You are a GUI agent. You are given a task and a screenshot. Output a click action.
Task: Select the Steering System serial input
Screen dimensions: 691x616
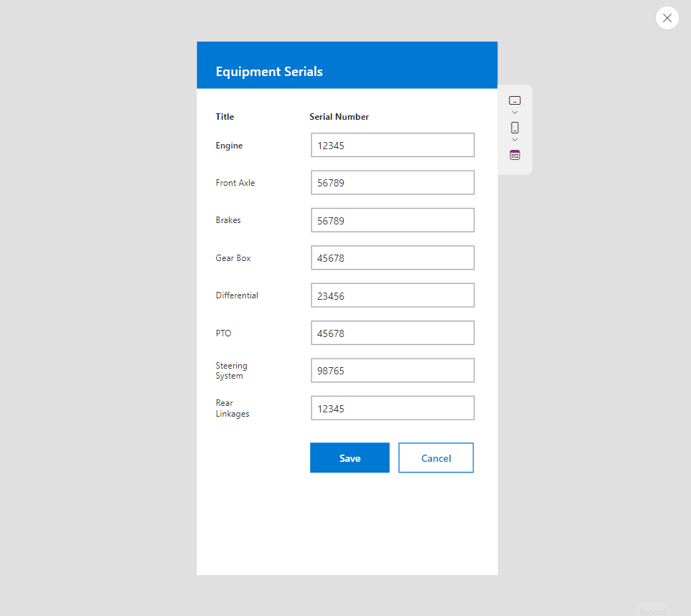[x=392, y=370]
